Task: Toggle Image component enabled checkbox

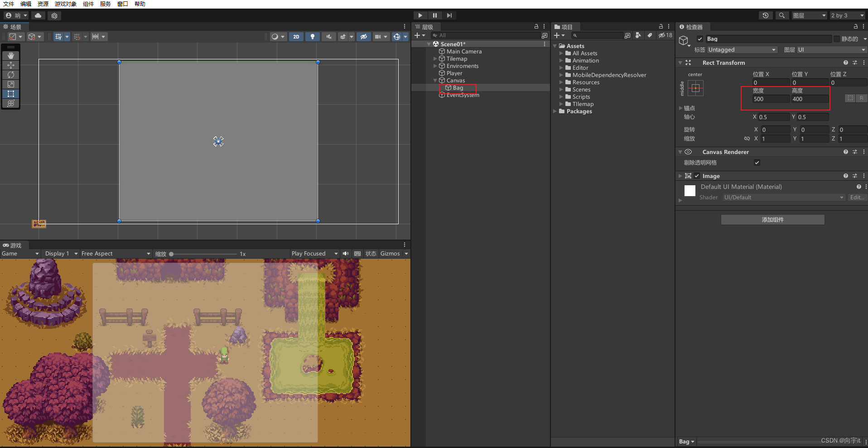Action: [x=697, y=176]
